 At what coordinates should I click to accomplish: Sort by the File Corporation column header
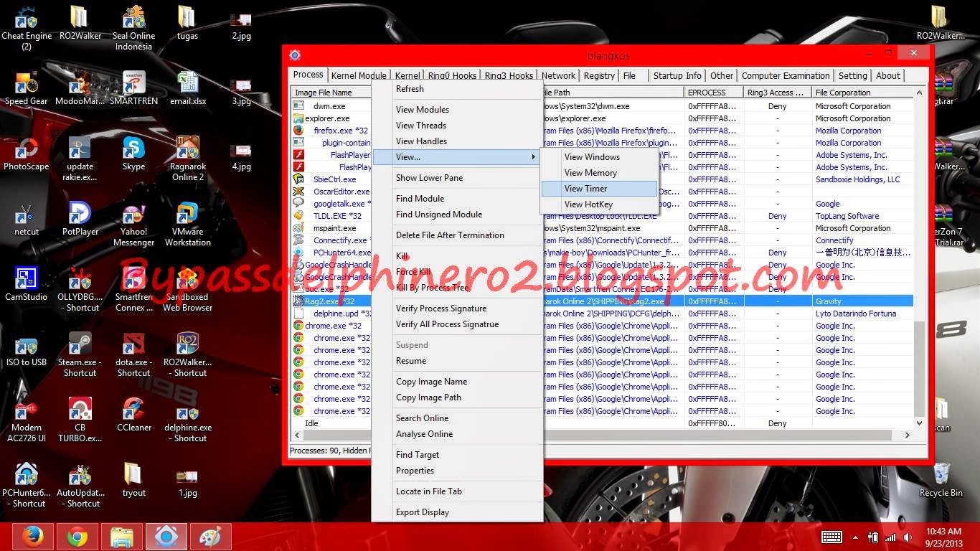(863, 93)
